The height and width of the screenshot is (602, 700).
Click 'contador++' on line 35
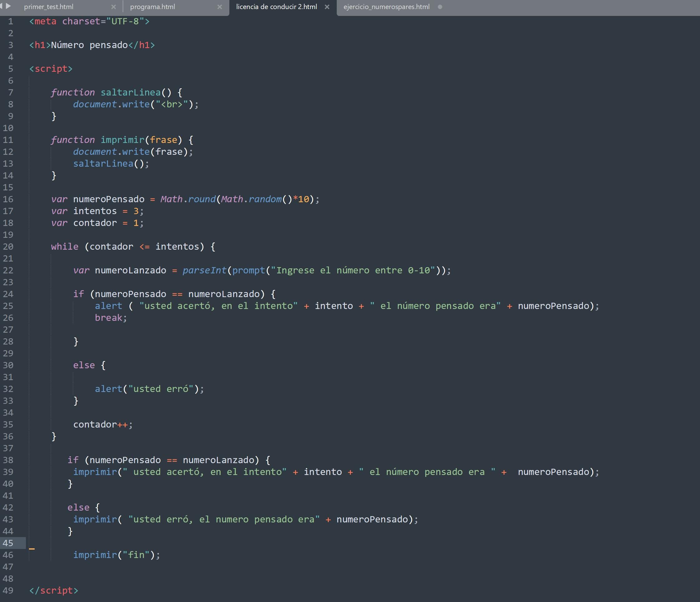point(101,424)
